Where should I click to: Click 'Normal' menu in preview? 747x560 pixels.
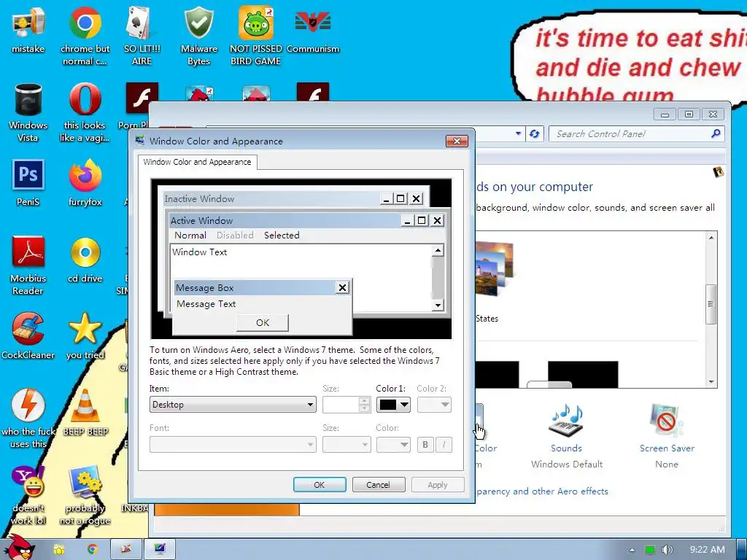point(190,236)
